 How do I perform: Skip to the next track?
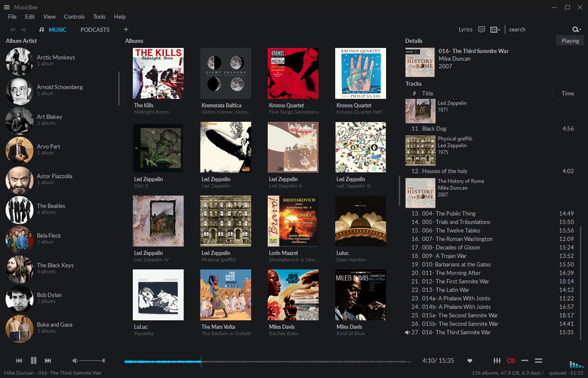48,360
